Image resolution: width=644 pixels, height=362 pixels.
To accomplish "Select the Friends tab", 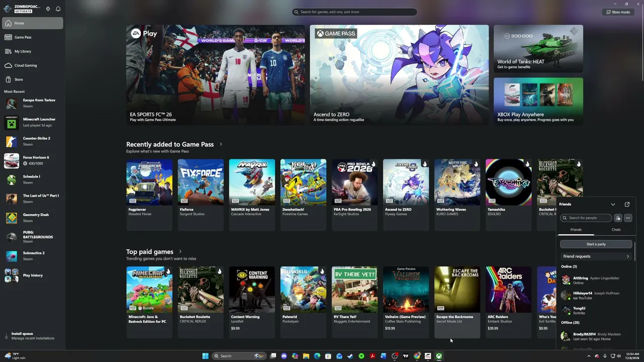I will pyautogui.click(x=576, y=230).
